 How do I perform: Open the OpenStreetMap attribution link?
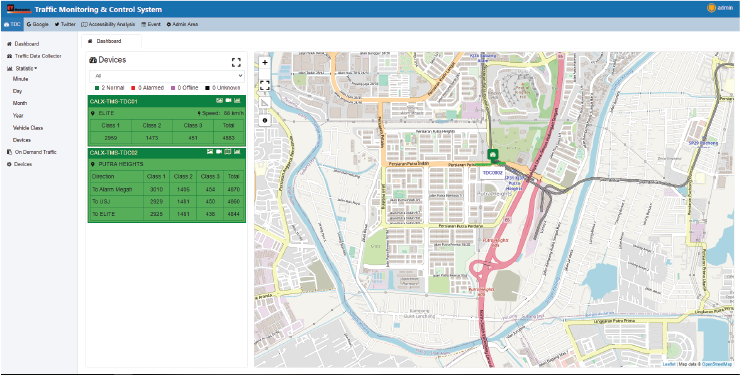(717, 364)
